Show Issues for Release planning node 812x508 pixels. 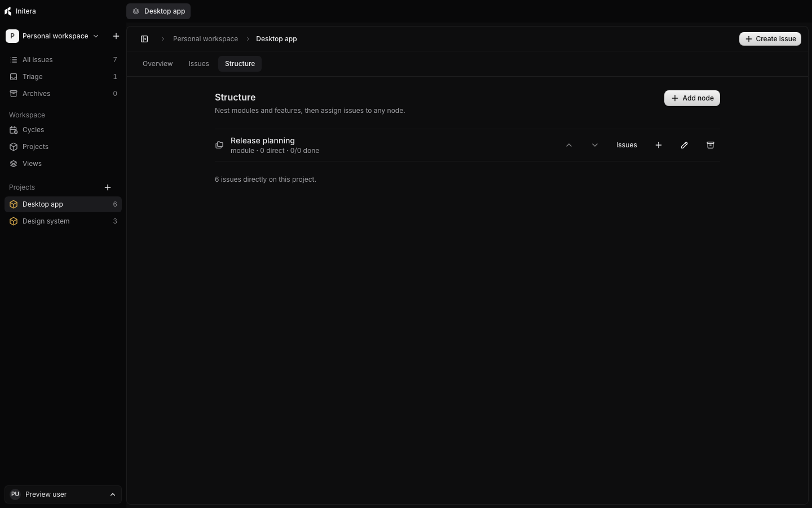[x=626, y=145]
